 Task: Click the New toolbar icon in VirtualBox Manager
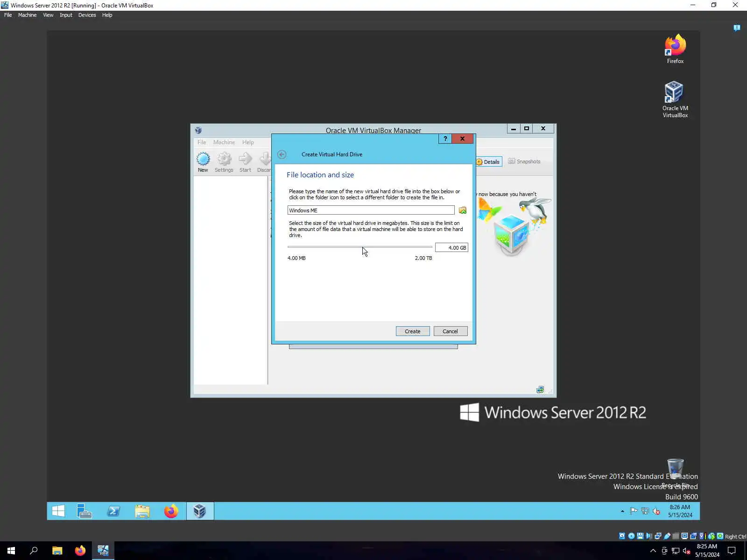point(203,162)
